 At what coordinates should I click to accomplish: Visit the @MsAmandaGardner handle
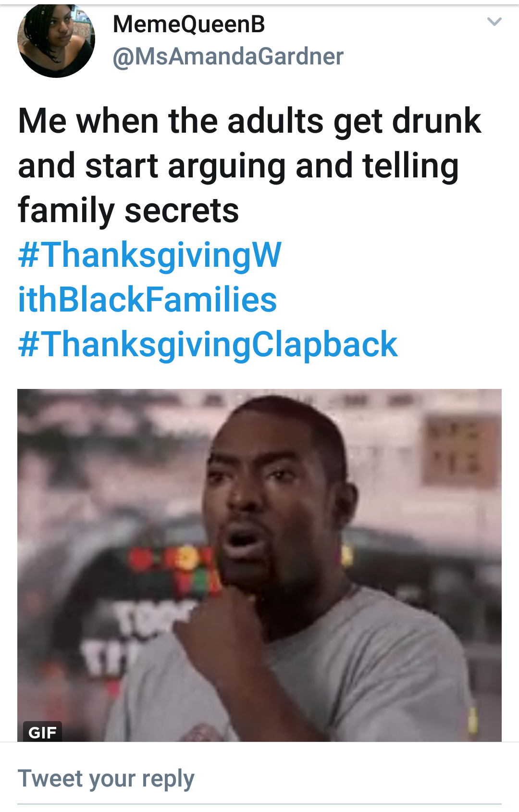pos(228,57)
